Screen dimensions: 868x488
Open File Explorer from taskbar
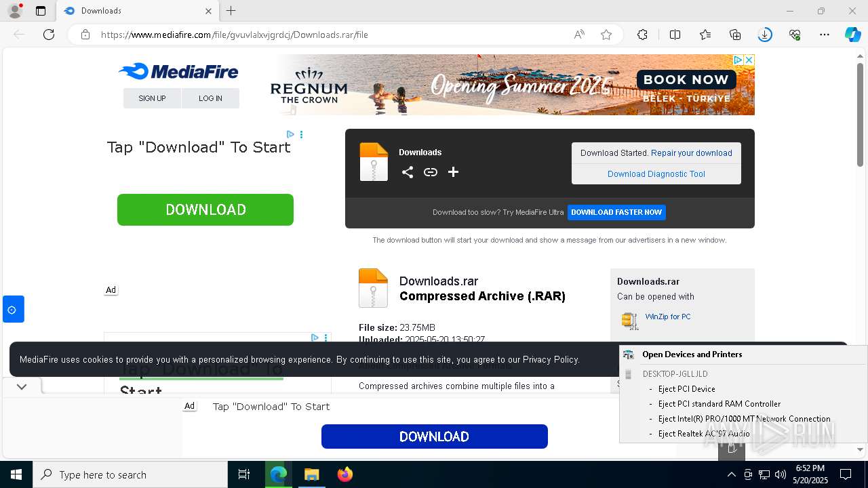(311, 474)
